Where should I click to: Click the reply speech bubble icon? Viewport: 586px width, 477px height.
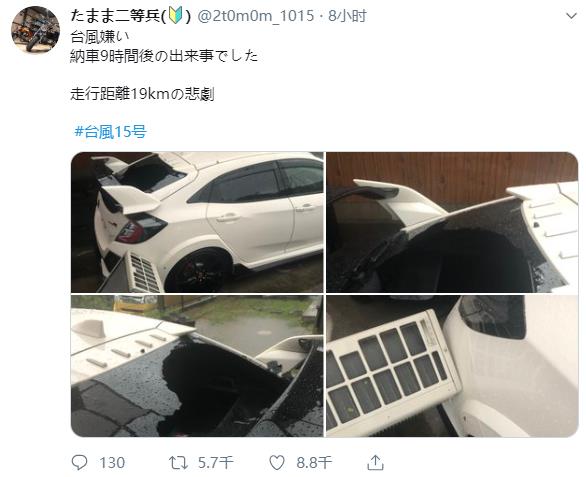(x=79, y=463)
